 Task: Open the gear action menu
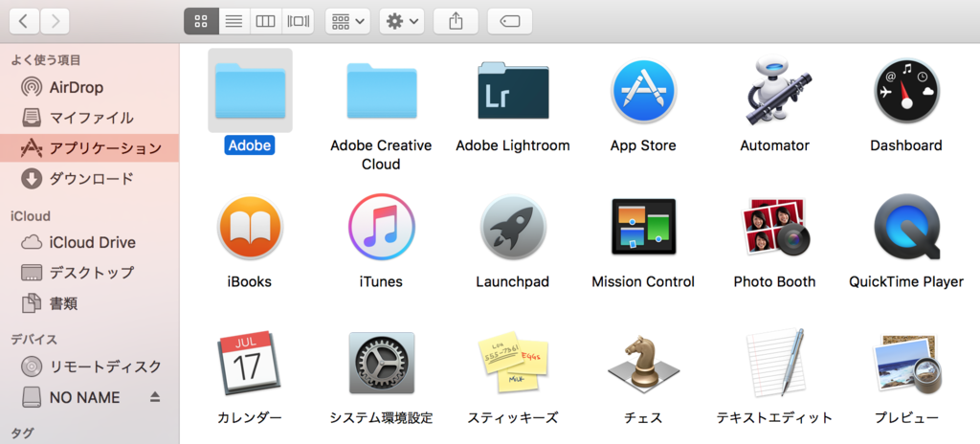[402, 22]
